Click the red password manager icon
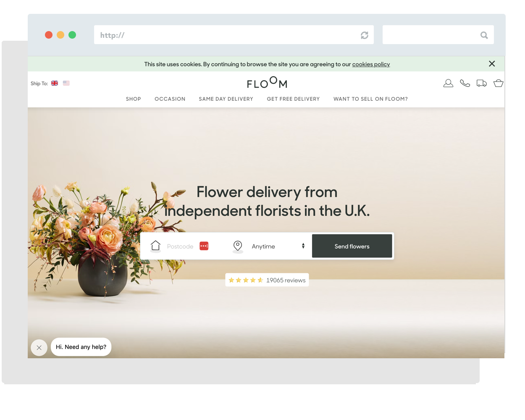The width and height of the screenshot is (525, 420). [204, 246]
